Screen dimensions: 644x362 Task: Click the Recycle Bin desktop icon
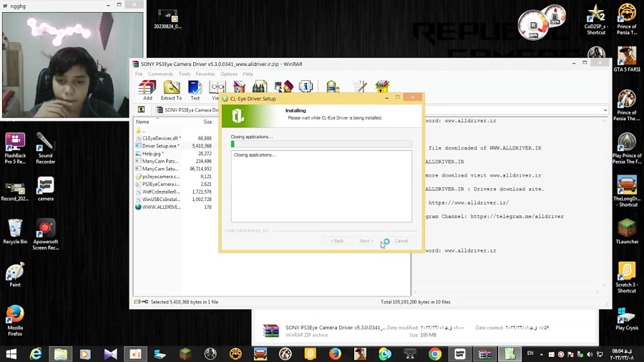[15, 232]
